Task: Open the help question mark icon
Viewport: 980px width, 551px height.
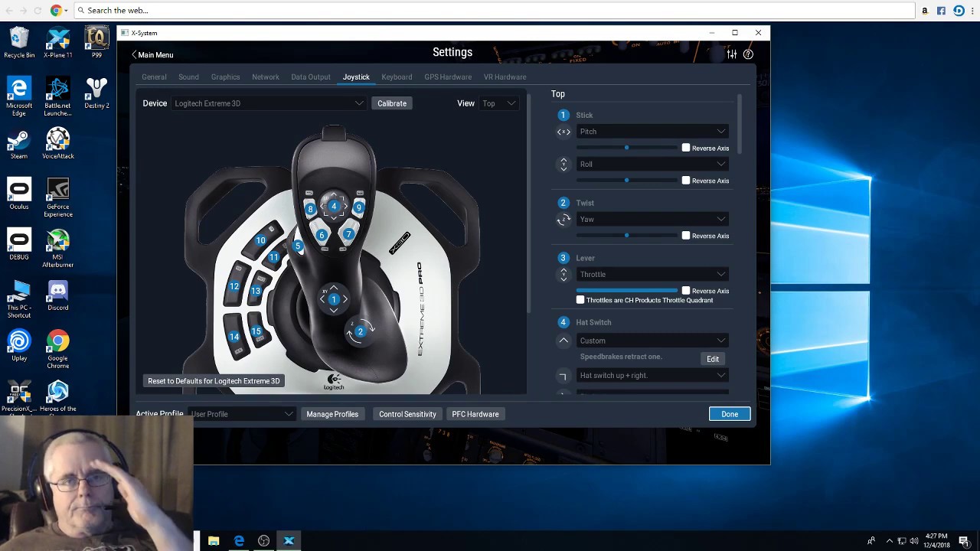Action: (x=748, y=54)
